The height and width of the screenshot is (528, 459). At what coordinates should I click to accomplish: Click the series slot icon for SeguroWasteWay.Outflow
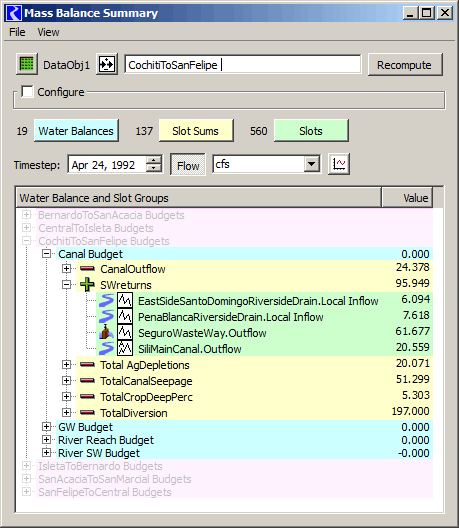coord(125,333)
